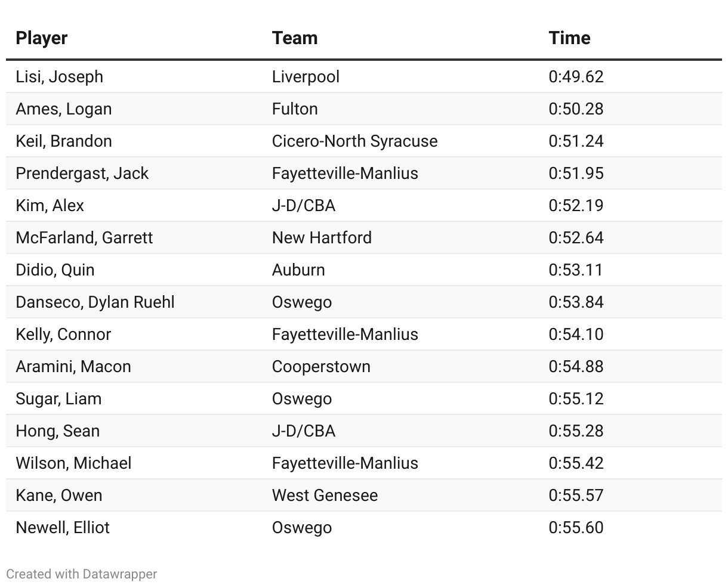This screenshot has width=728, height=588.
Task: Select the Sugar, Liam row name
Action: coord(58,398)
